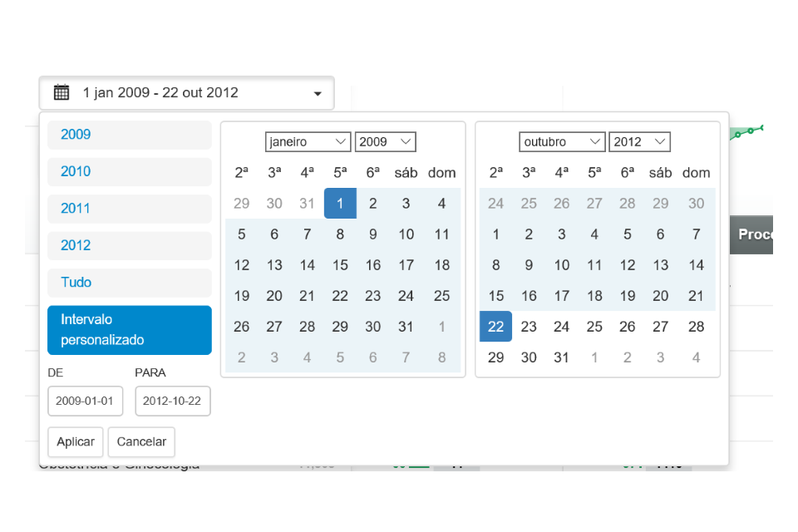Select the 2011 preset range
Viewport: 798px width, 532px height.
coord(130,209)
